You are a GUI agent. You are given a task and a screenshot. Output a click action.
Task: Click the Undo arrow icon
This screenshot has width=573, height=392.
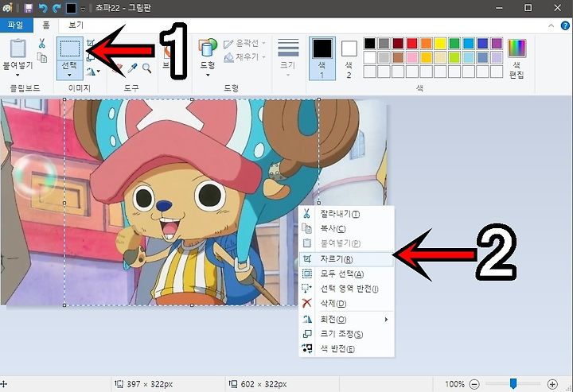tap(43, 8)
